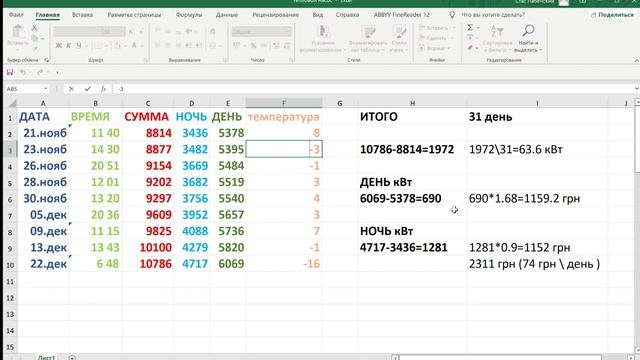Viewport: 640px width, 360px height.
Task: Click cell '690*1.68=1159.2 грн'
Action: [x=537, y=198]
